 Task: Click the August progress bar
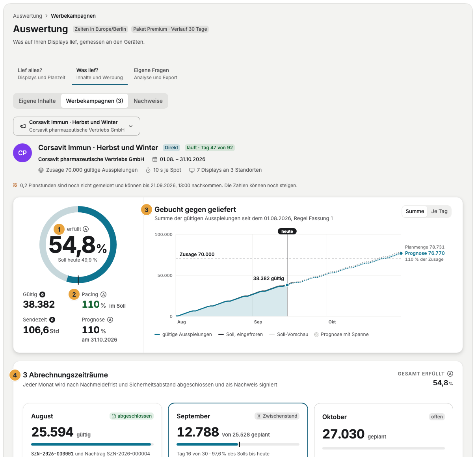pos(93,444)
